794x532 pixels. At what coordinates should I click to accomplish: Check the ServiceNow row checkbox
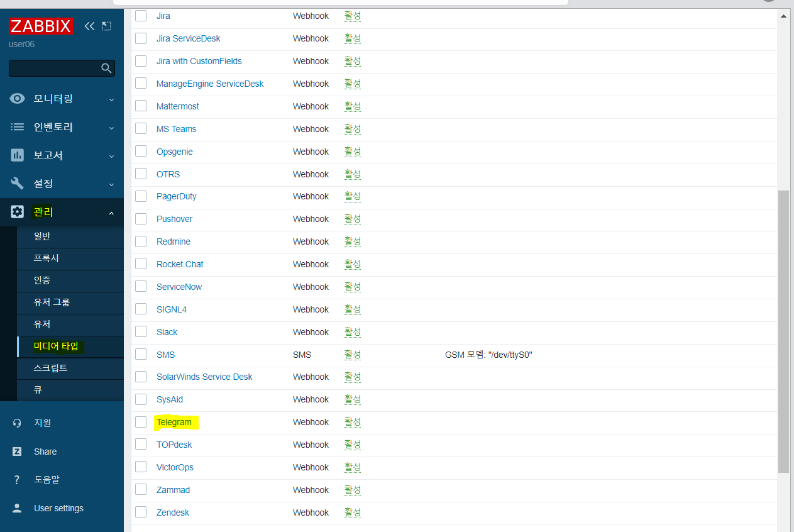click(141, 286)
